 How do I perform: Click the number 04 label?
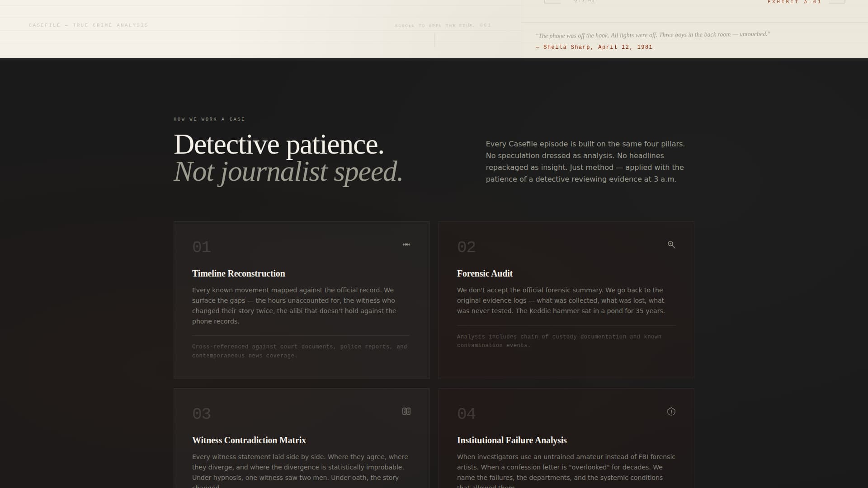[467, 414]
